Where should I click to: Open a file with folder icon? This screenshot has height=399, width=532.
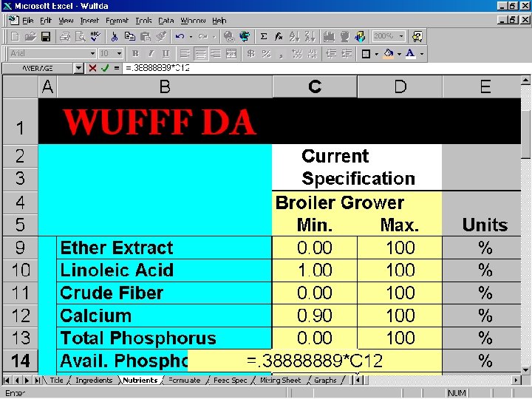coord(30,36)
